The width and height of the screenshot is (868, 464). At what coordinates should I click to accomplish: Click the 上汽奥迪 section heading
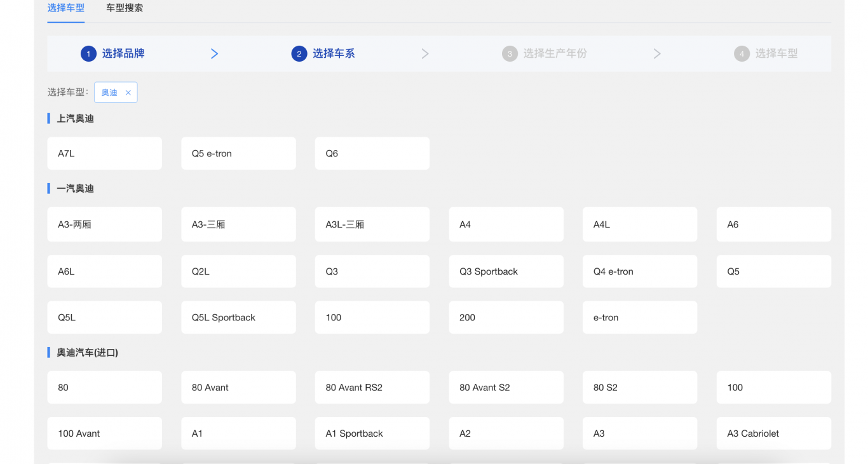(x=76, y=119)
